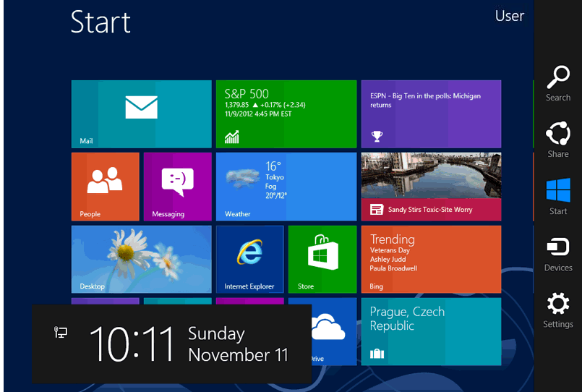Viewport: 582px width, 392px height.
Task: Open the Store tile
Action: point(322,259)
